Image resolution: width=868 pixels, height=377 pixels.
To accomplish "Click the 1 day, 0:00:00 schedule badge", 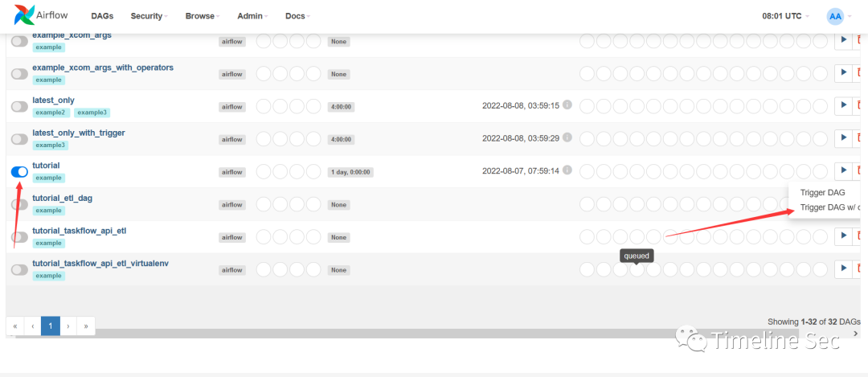I will pos(350,172).
